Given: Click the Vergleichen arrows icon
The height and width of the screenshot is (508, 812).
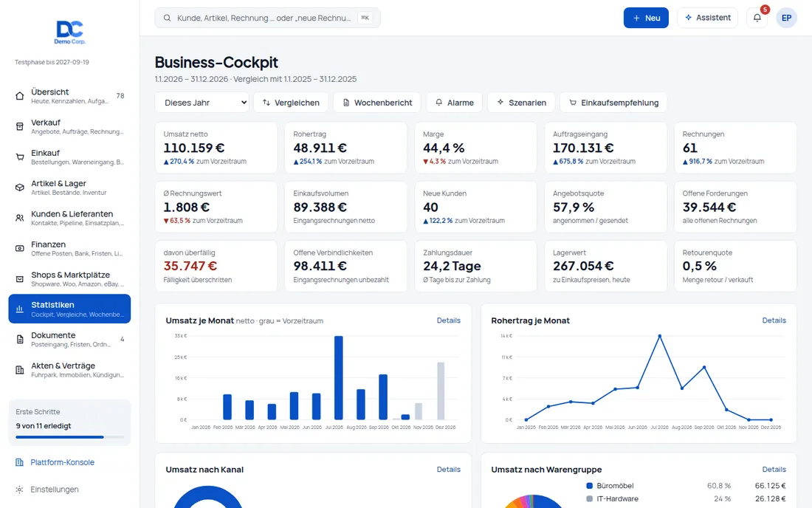Looking at the screenshot, I should (x=266, y=103).
